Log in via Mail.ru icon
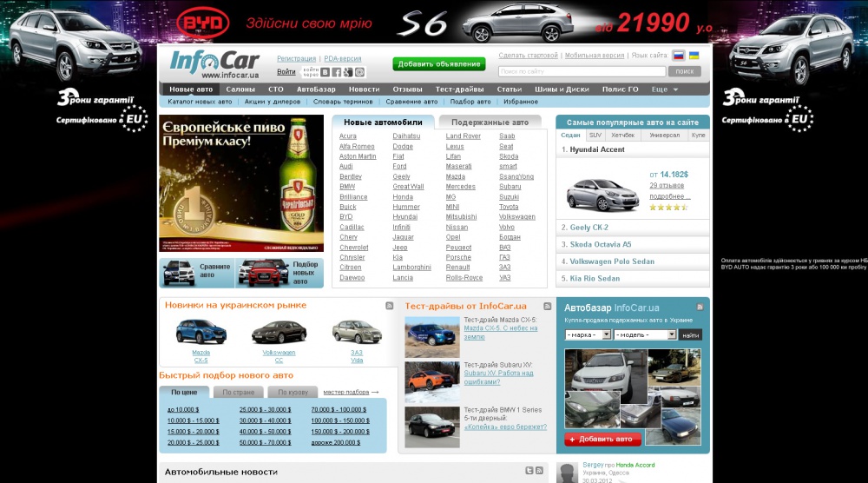Screen dimensions: 868x483 (359, 72)
